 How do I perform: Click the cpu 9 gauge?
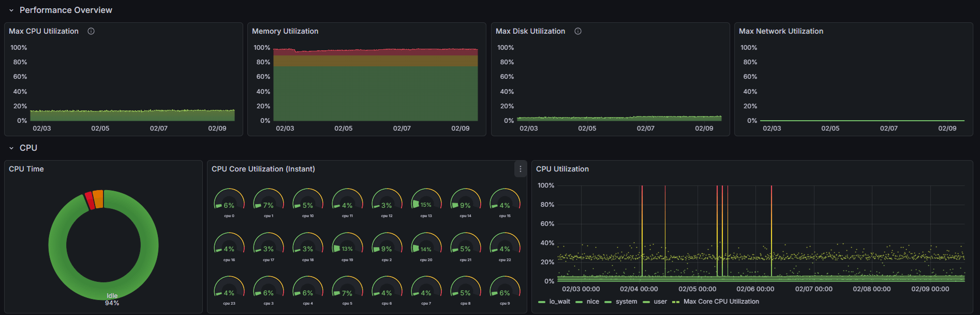click(504, 290)
